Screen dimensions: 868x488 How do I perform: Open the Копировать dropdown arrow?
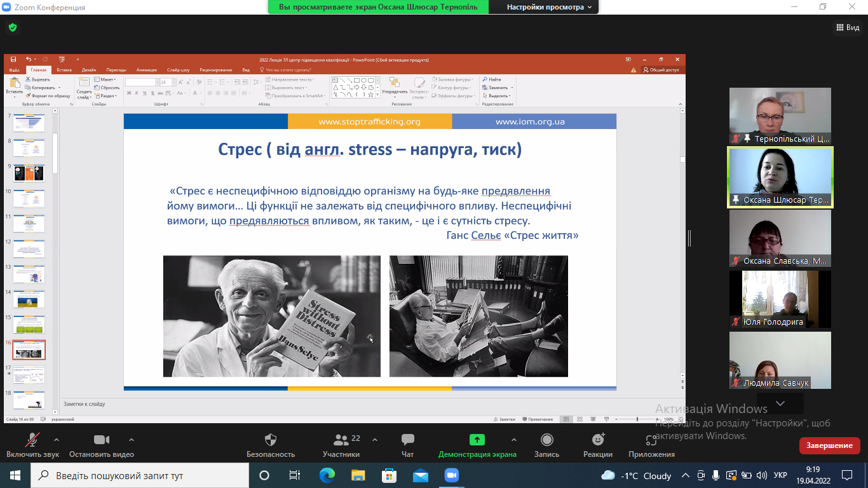[x=59, y=88]
